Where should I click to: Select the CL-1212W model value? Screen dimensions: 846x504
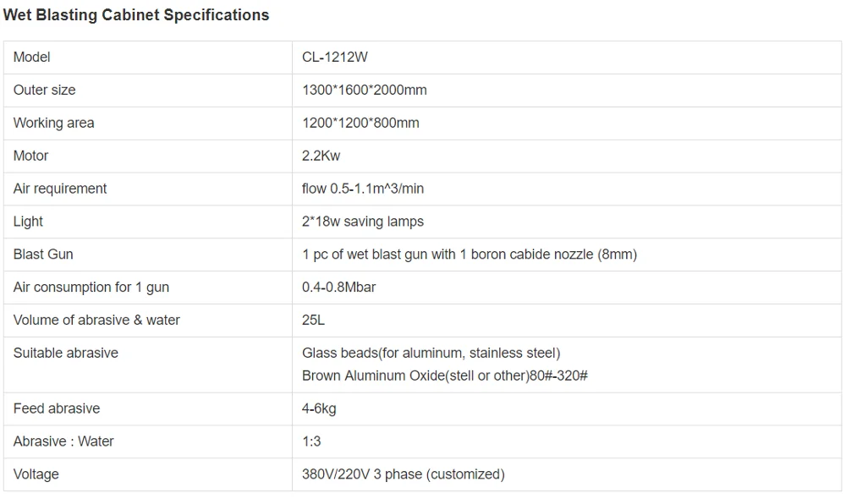[x=335, y=57]
